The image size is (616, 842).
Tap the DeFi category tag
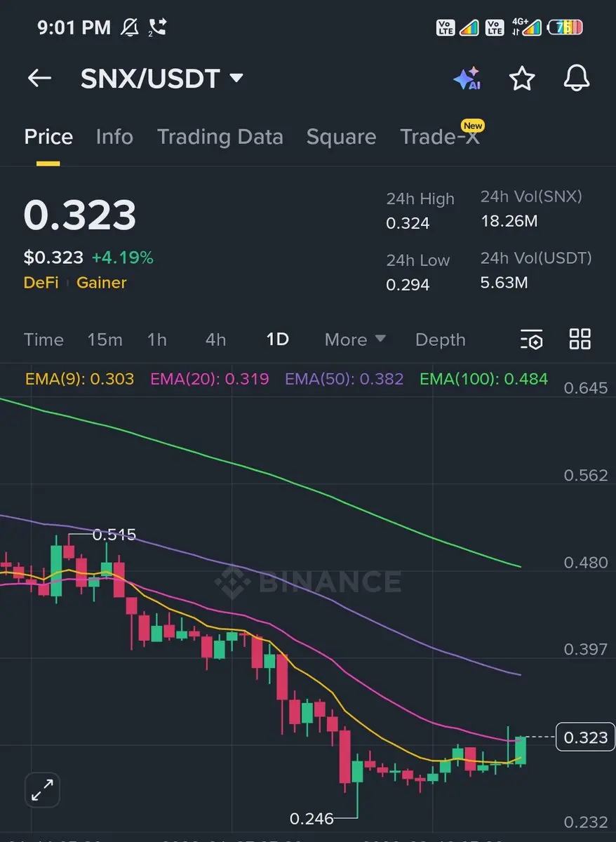coord(41,283)
